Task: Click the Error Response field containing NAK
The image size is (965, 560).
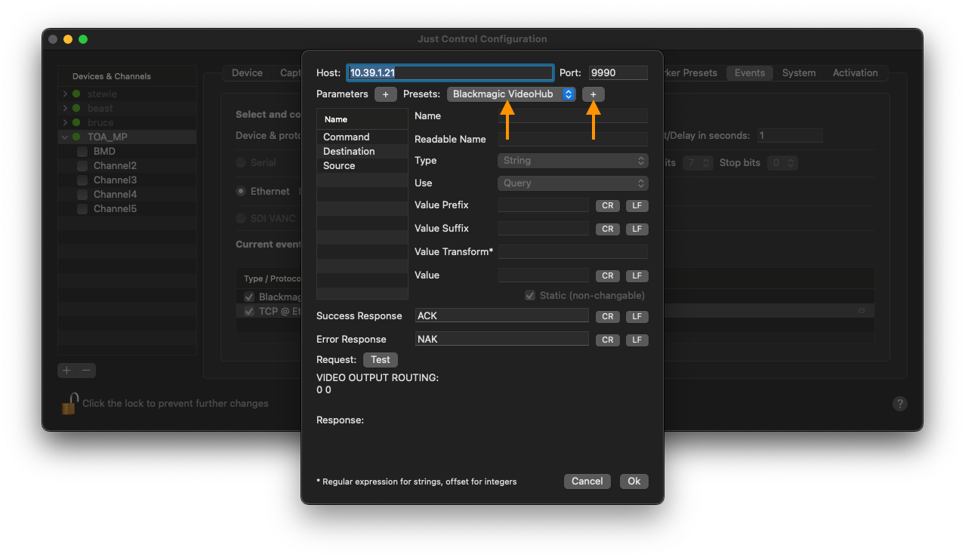Action: coord(502,340)
